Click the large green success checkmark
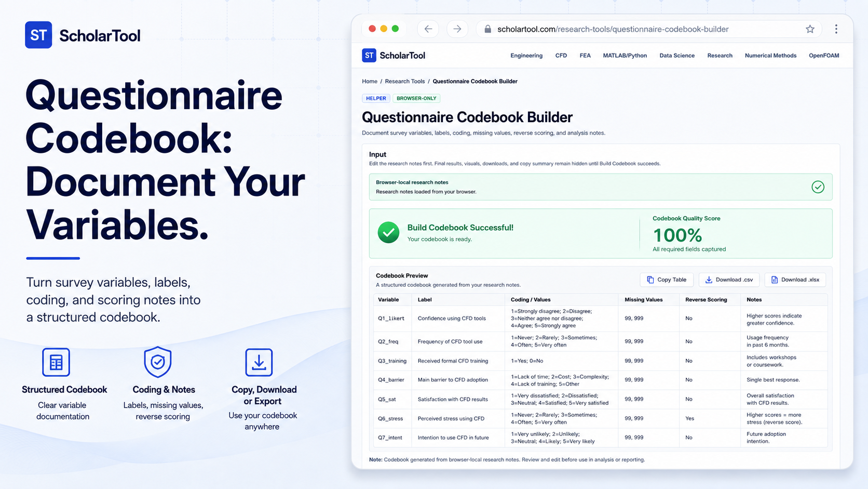This screenshot has width=868, height=489. pyautogui.click(x=388, y=232)
